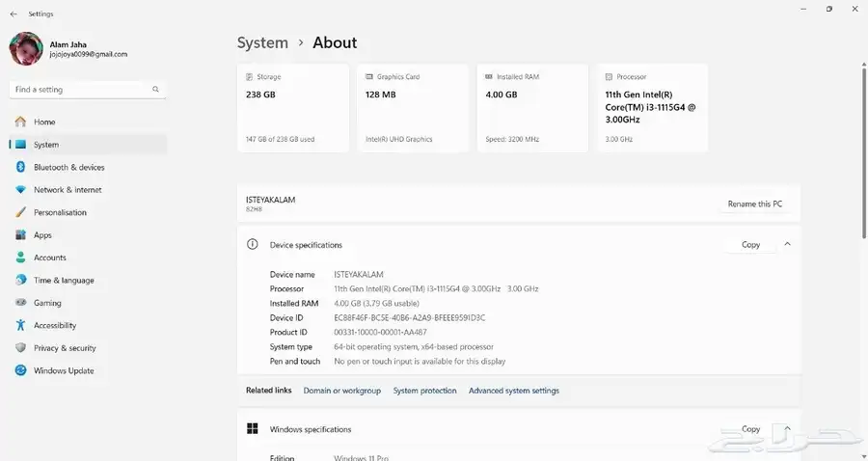Image resolution: width=868 pixels, height=461 pixels.
Task: Click the Graphics Card monitor icon
Action: [369, 77]
